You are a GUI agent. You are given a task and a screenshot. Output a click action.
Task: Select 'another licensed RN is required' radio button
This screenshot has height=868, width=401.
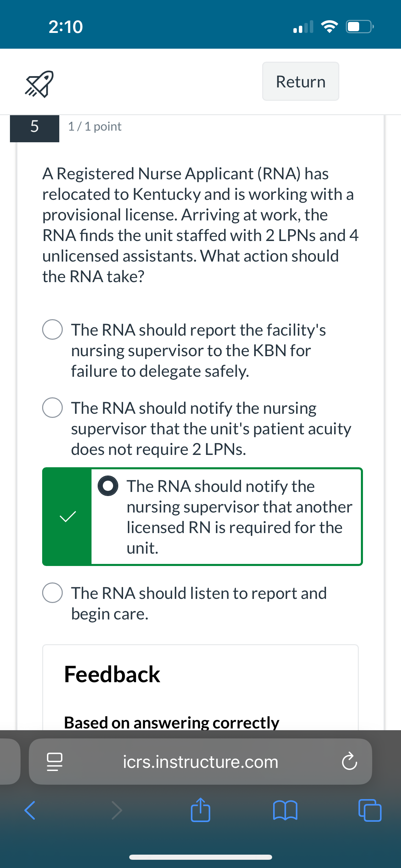pyautogui.click(x=108, y=486)
